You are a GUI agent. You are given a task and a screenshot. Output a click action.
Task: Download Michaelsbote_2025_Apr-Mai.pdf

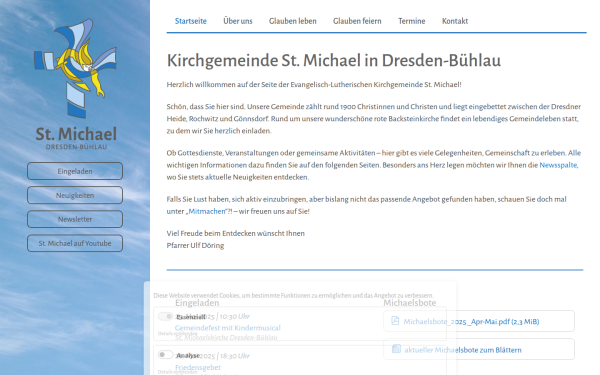coord(471,321)
